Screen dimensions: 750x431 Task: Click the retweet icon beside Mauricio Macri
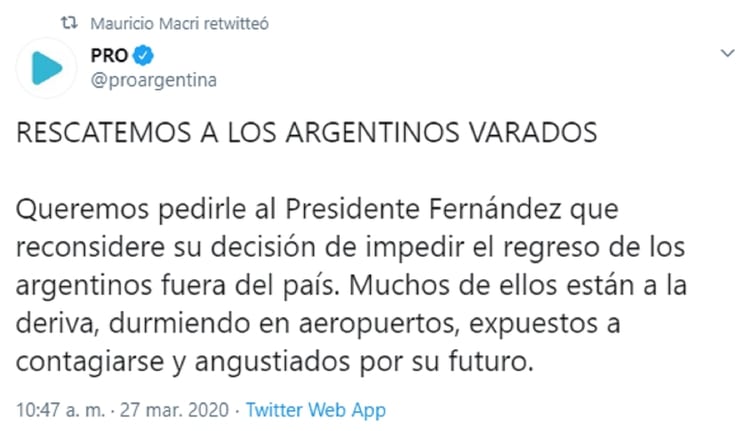click(x=69, y=22)
